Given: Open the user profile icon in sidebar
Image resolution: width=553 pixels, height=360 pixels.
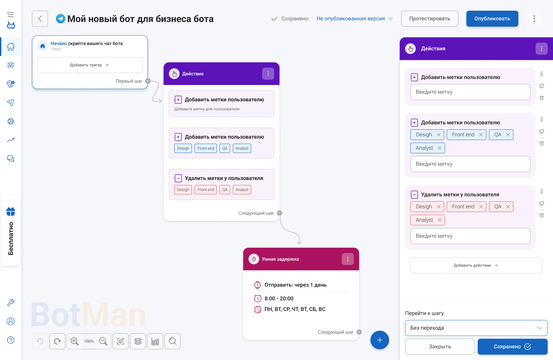Looking at the screenshot, I should [11, 321].
